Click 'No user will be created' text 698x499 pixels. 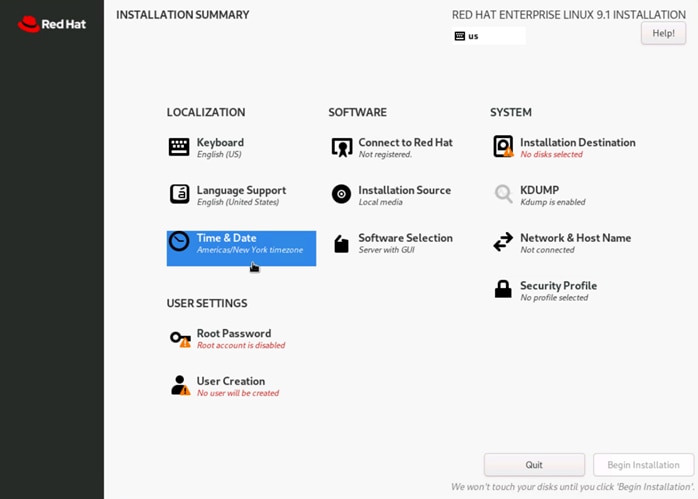point(238,393)
